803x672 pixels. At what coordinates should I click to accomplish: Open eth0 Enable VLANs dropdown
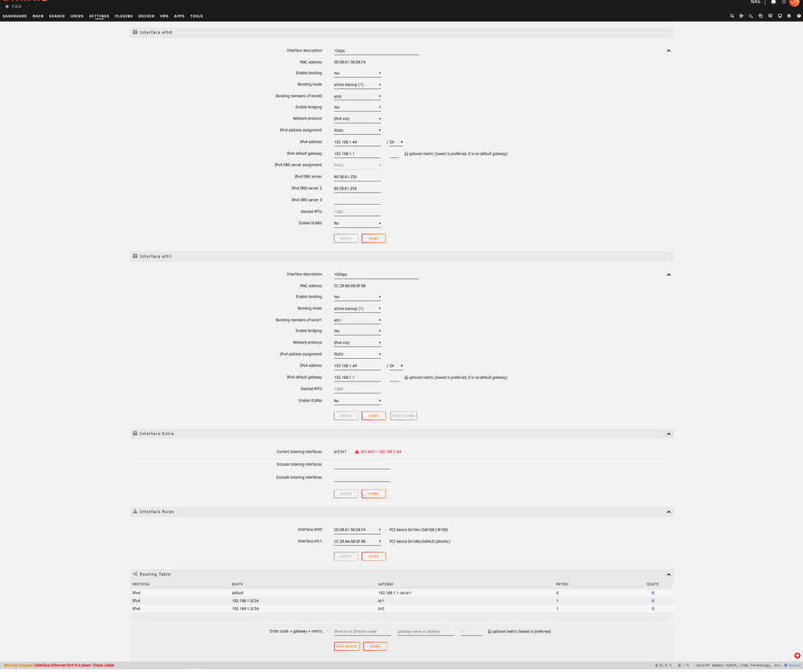357,223
